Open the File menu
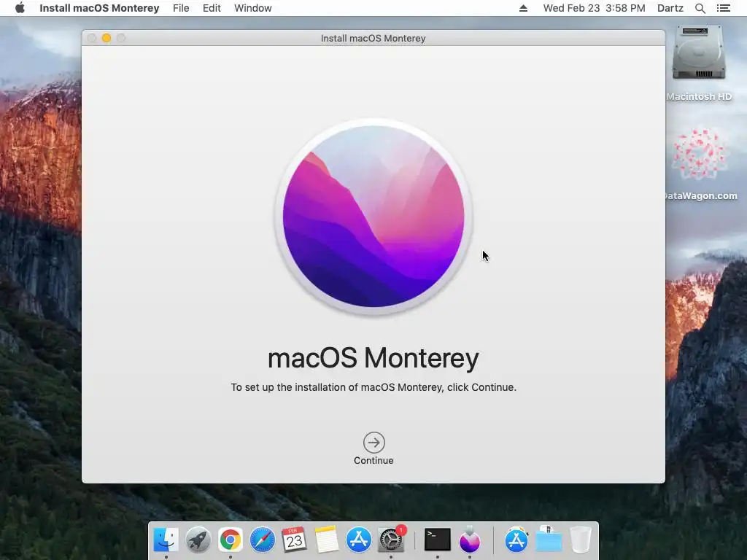This screenshot has height=560, width=747. 181,8
